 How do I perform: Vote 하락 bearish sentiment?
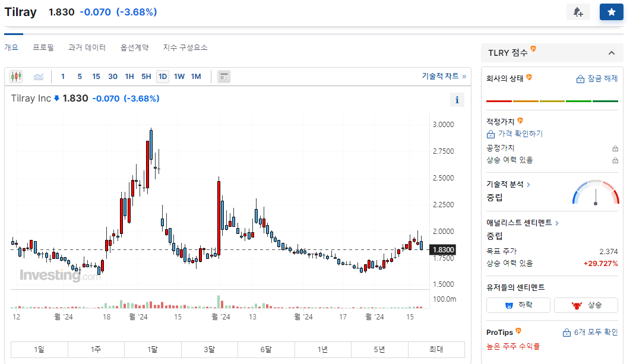tap(518, 305)
